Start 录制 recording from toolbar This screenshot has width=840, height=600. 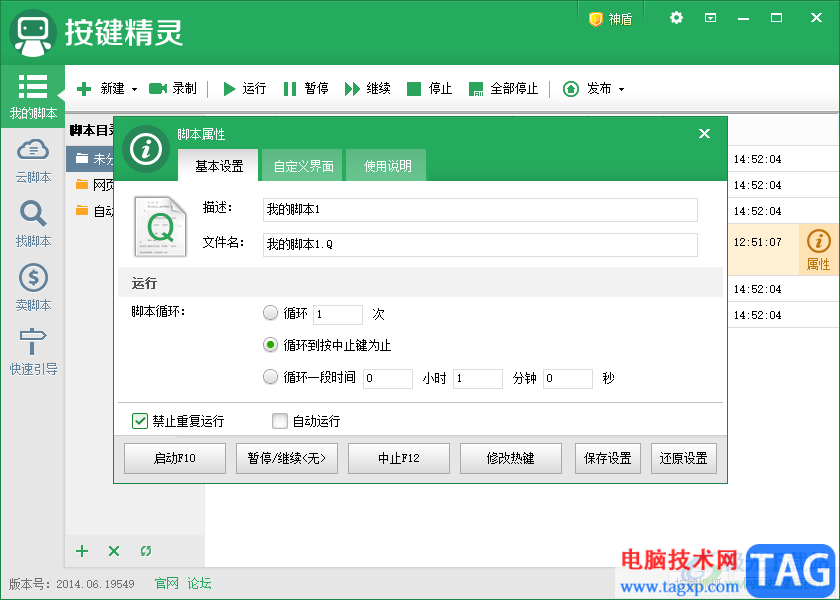(172, 88)
